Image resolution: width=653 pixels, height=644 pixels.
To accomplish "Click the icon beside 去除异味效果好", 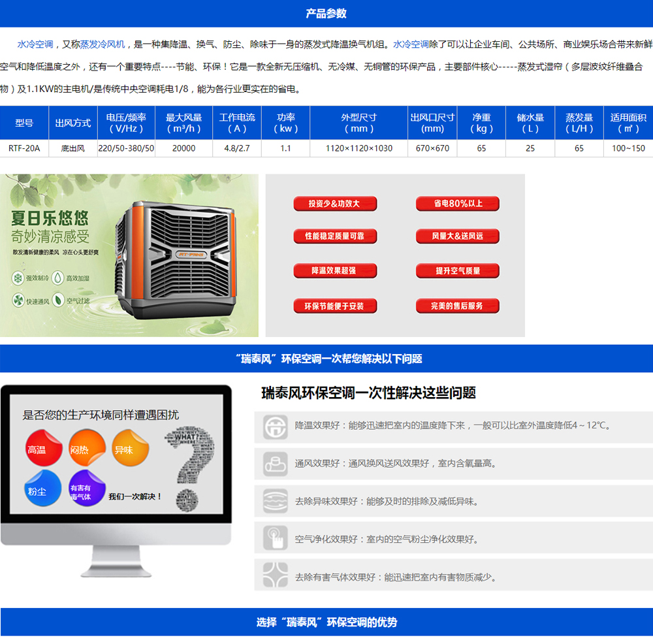I will (x=275, y=502).
